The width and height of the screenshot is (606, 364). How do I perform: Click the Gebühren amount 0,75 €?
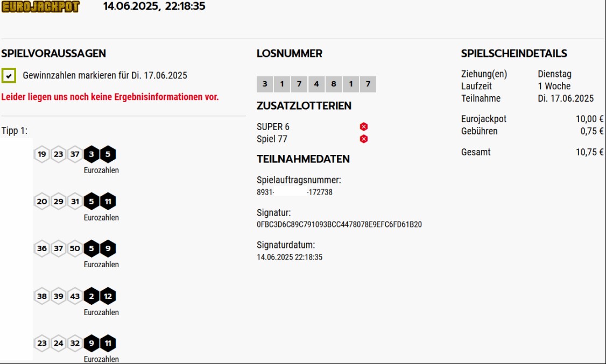coord(592,131)
